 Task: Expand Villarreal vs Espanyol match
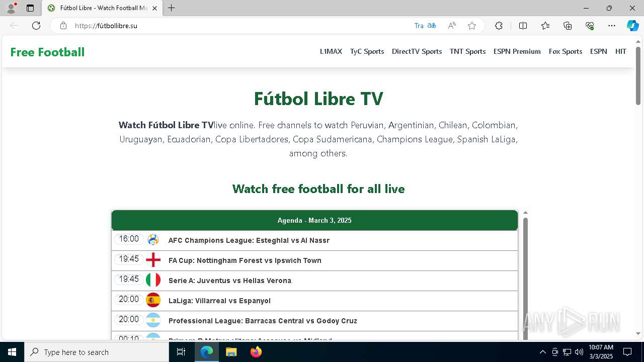click(x=314, y=301)
